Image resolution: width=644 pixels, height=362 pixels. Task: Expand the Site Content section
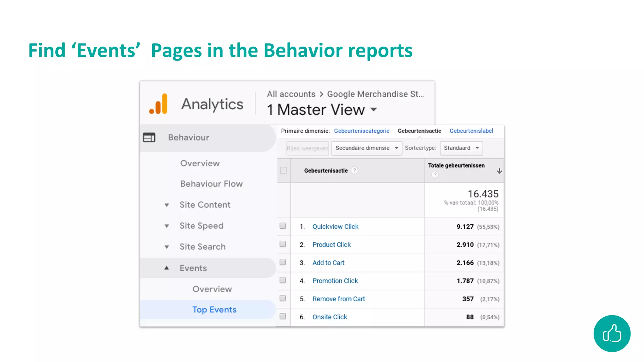(x=167, y=205)
